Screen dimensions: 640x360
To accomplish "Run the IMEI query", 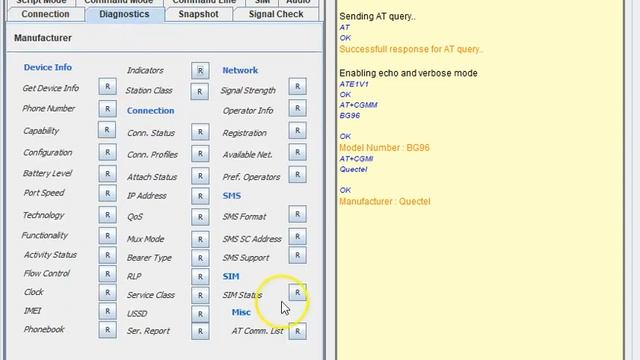I will [x=107, y=311].
